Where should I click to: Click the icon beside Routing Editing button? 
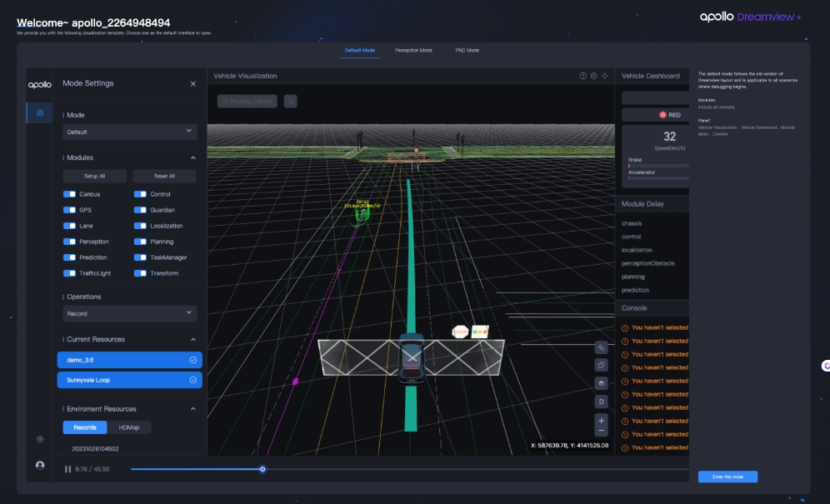(290, 101)
